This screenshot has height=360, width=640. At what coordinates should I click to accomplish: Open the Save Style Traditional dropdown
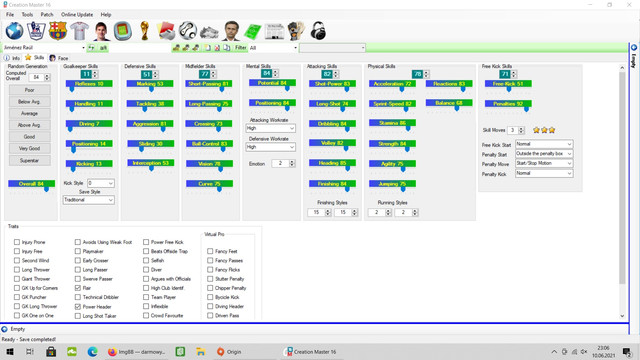pyautogui.click(x=89, y=200)
